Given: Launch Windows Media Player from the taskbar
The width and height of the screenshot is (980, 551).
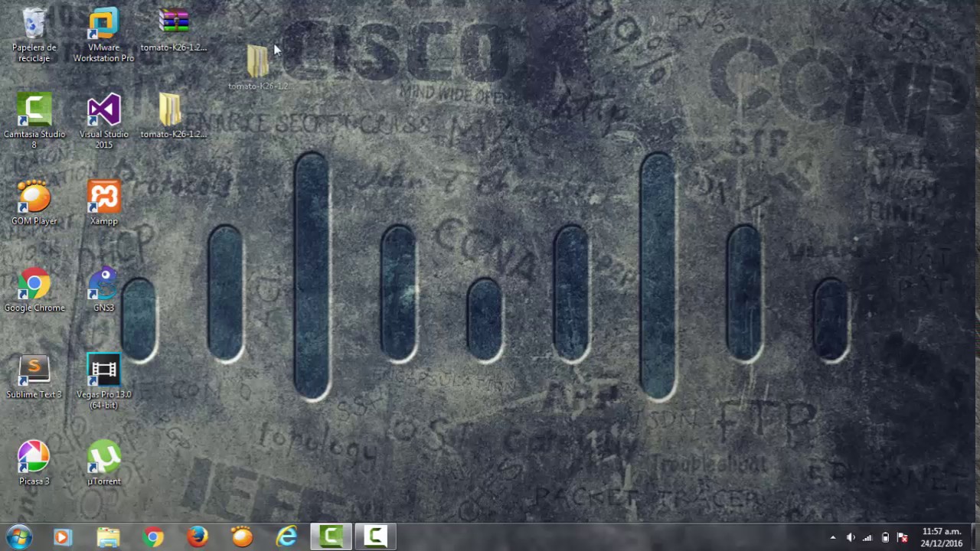Looking at the screenshot, I should (x=63, y=537).
